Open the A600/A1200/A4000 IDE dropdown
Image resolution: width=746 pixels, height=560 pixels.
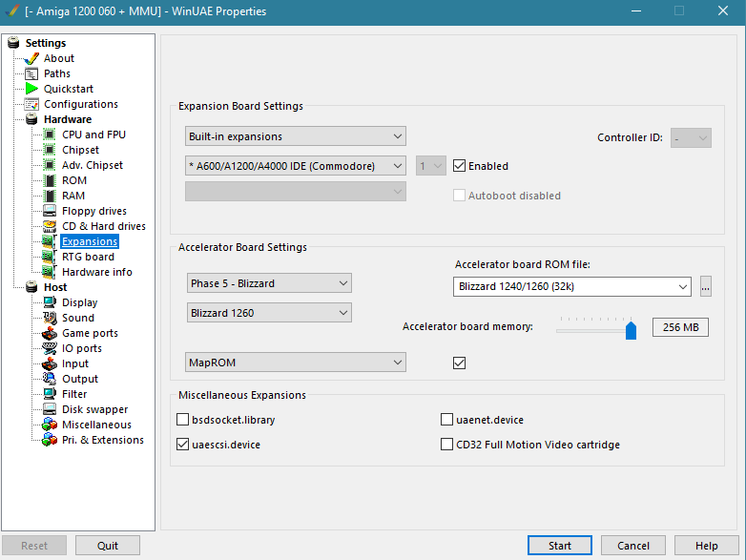(x=296, y=166)
